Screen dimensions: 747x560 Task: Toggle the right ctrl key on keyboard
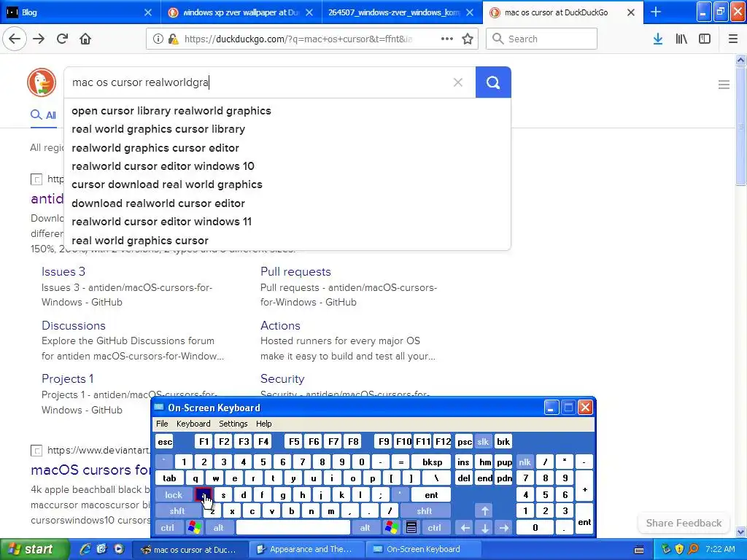coord(434,528)
